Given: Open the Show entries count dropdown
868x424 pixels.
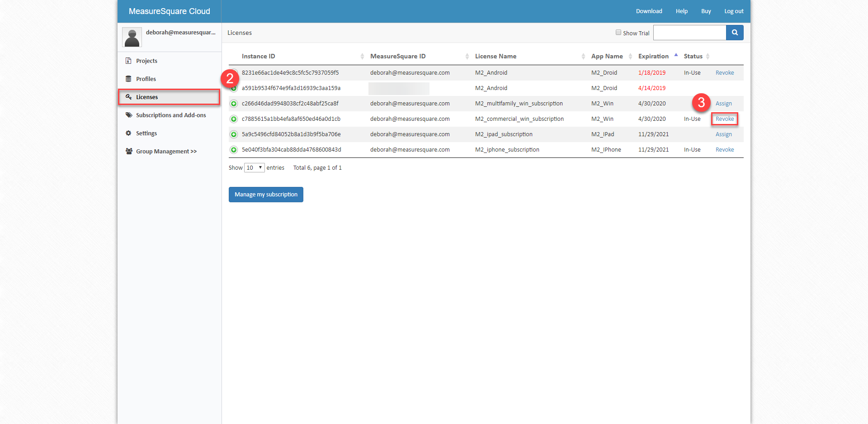Looking at the screenshot, I should [255, 167].
